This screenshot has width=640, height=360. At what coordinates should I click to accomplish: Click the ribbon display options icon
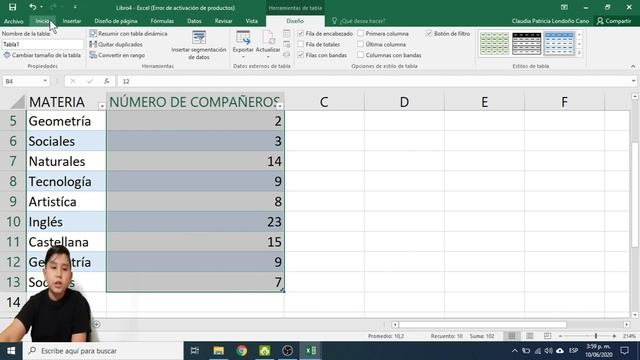[564, 7]
